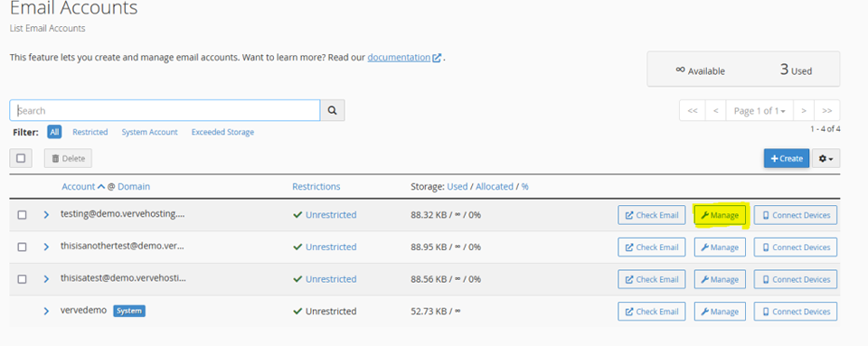Click Check Email for testing@demo account
868x346 pixels.
click(x=652, y=215)
